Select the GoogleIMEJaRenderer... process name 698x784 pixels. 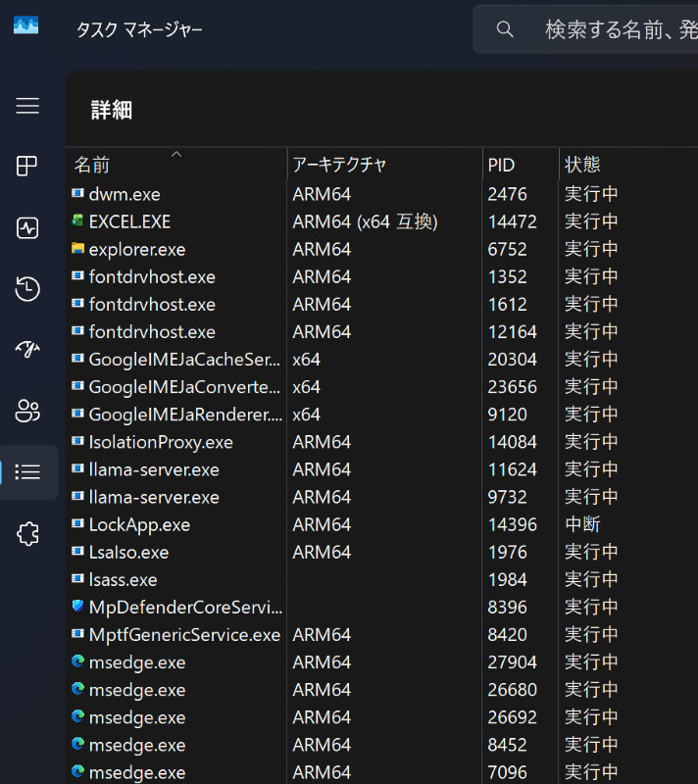[x=185, y=414]
